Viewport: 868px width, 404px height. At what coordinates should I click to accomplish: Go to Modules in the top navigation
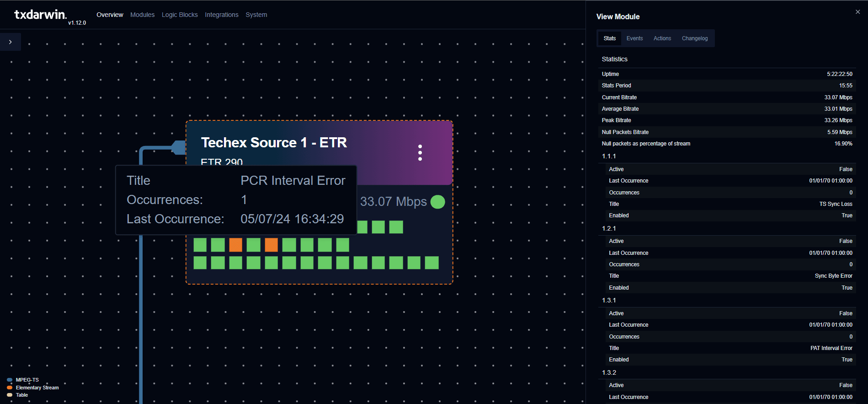[142, 15]
